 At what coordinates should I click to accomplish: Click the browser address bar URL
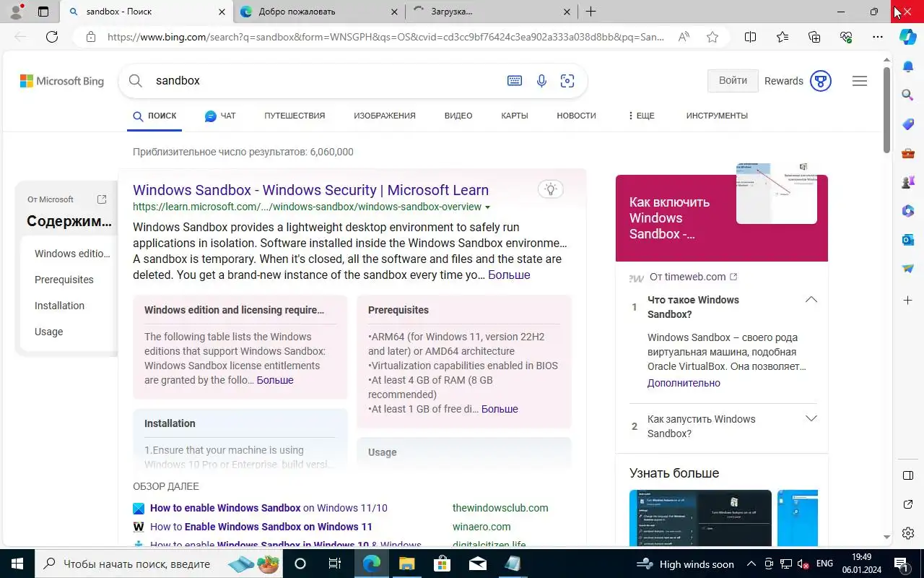pyautogui.click(x=386, y=37)
